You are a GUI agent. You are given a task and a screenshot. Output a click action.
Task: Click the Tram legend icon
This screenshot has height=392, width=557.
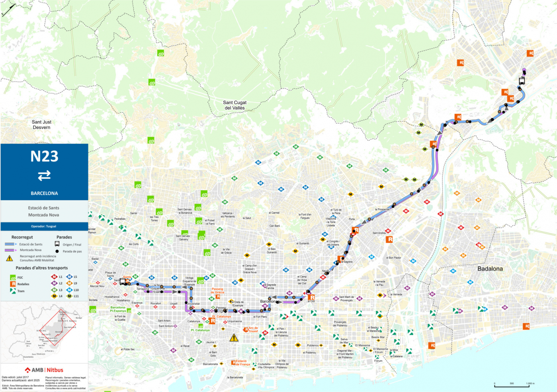coord(13,291)
